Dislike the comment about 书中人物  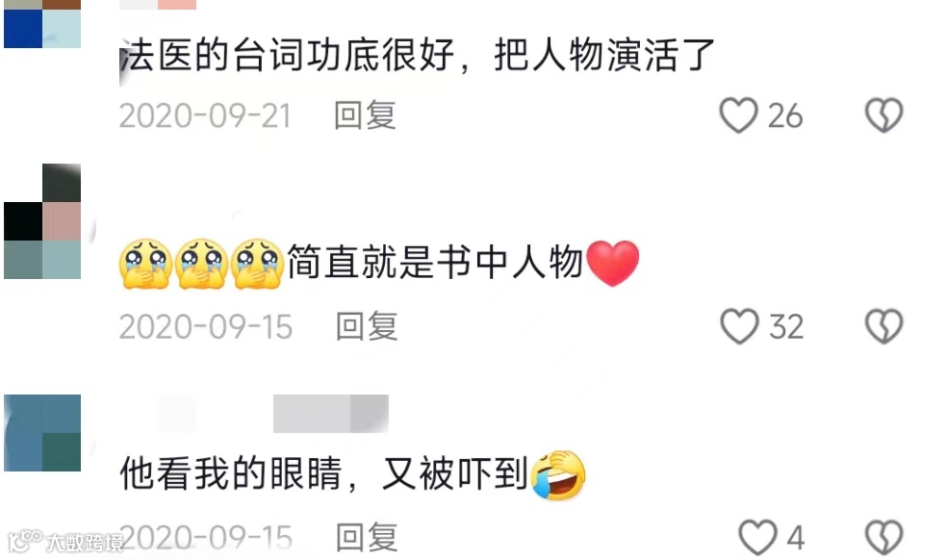(x=883, y=326)
